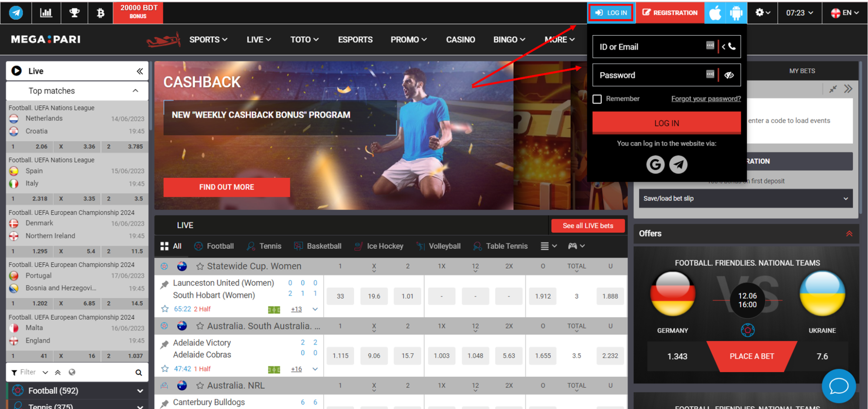Open the live chat bubble
The height and width of the screenshot is (409, 868).
838,386
